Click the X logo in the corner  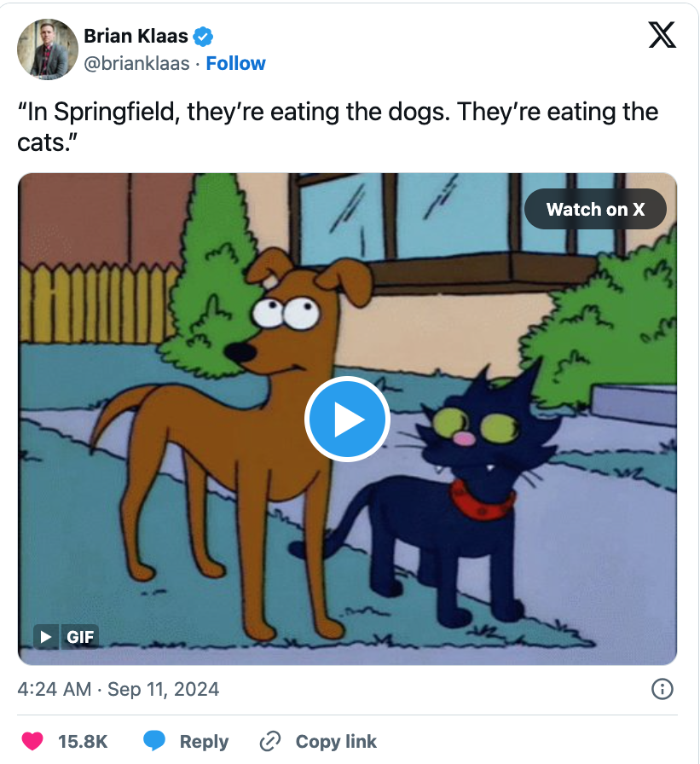pyautogui.click(x=662, y=35)
